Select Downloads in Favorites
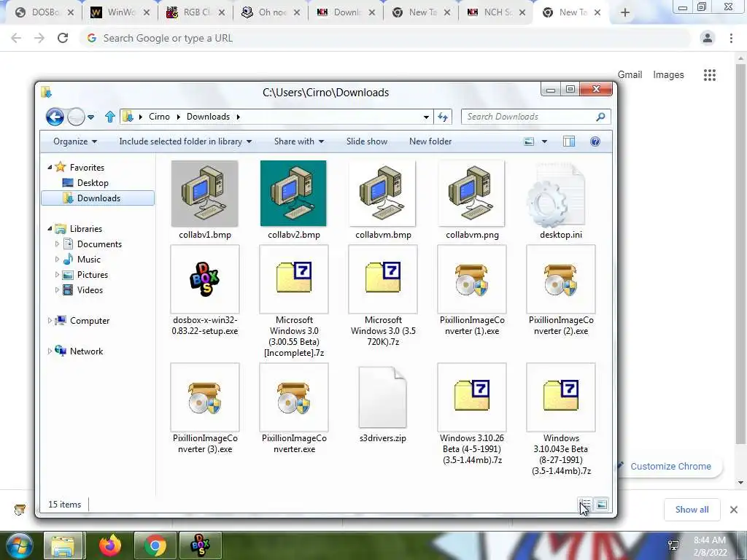The width and height of the screenshot is (747, 560). (x=98, y=198)
